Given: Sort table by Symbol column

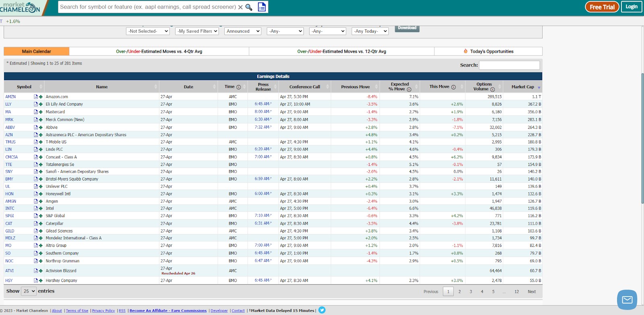Looking at the screenshot, I should 24,87.
